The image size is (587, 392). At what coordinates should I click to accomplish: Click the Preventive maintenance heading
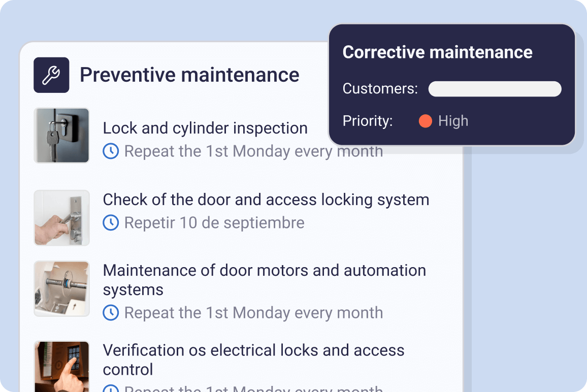189,75
